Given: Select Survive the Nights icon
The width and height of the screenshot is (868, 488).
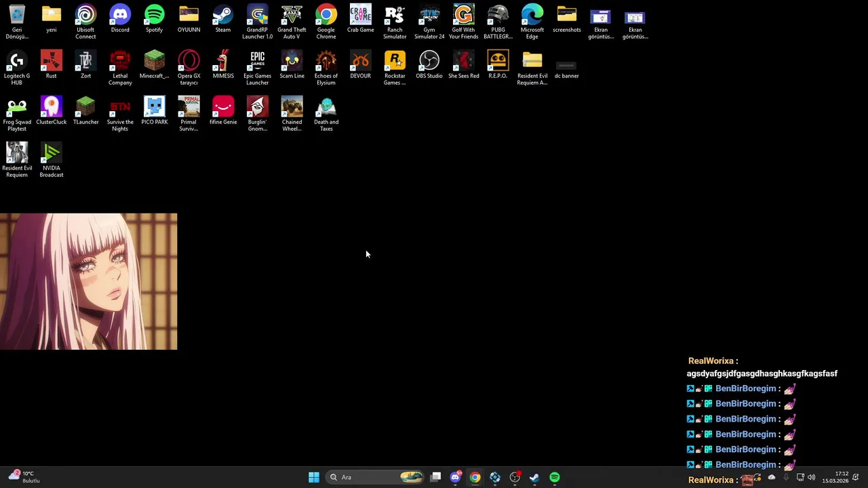Looking at the screenshot, I should 120,114.
